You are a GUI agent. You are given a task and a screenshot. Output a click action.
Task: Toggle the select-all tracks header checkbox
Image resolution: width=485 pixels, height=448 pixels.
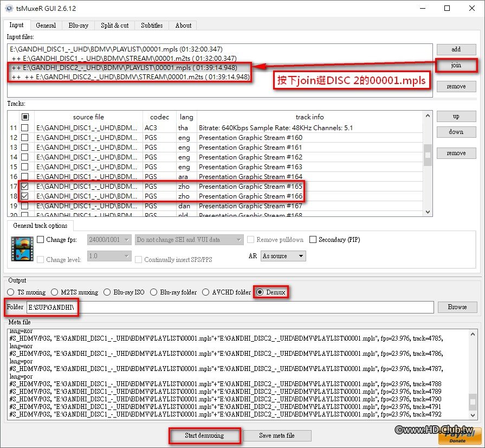pyautogui.click(x=25, y=117)
